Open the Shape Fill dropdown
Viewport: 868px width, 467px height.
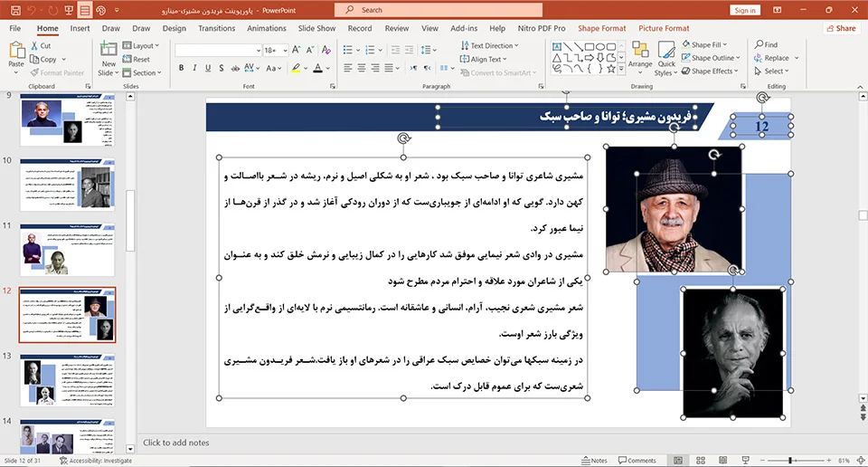tap(704, 44)
